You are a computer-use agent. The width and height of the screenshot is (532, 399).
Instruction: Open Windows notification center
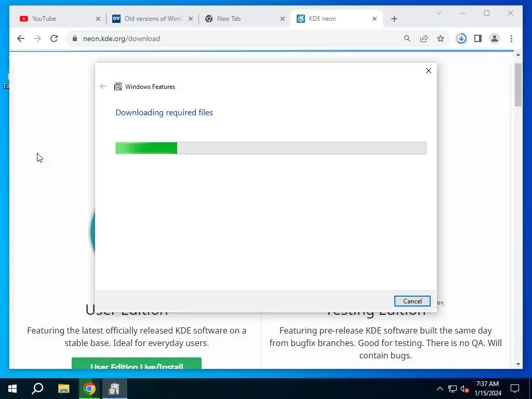click(x=515, y=389)
